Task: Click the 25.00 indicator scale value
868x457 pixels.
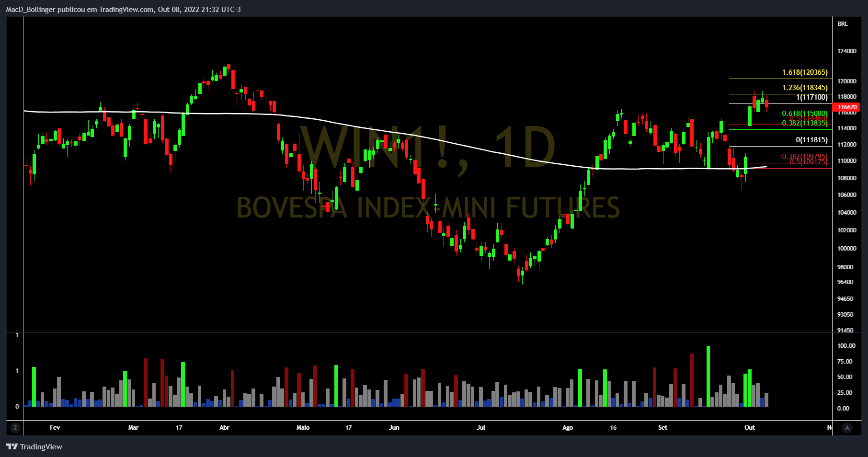Action: (x=845, y=393)
